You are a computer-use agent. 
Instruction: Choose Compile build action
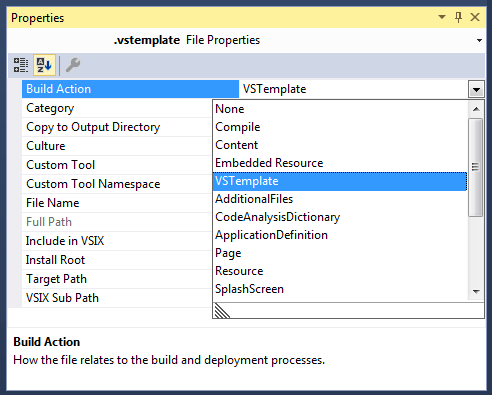point(340,127)
